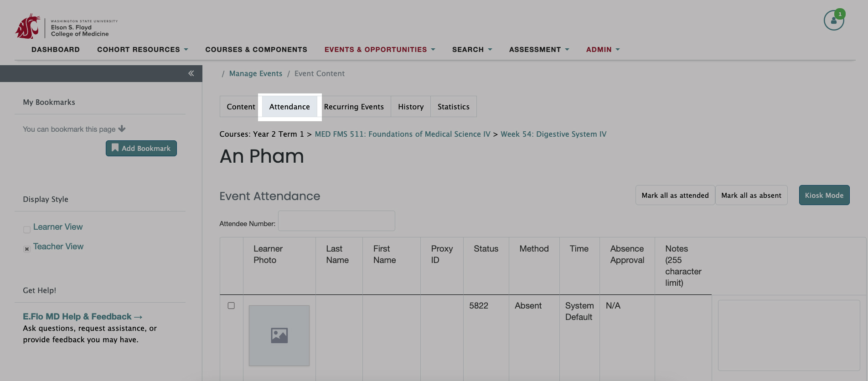Click the Attendee Number input field
This screenshot has height=381, width=868.
tap(336, 221)
